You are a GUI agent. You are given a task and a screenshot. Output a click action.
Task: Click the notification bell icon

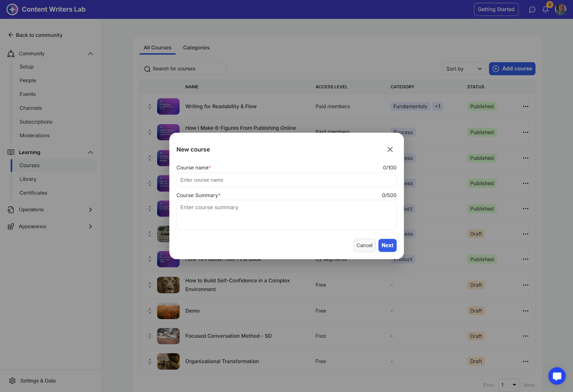point(545,10)
